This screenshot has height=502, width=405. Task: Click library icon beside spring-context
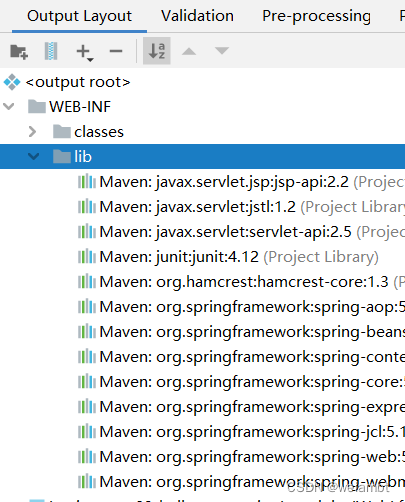point(87,356)
